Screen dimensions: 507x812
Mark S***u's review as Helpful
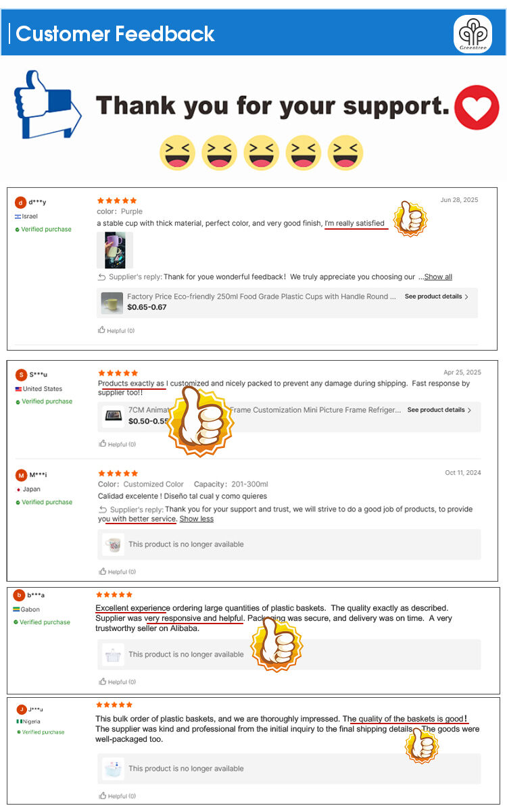[x=117, y=444]
